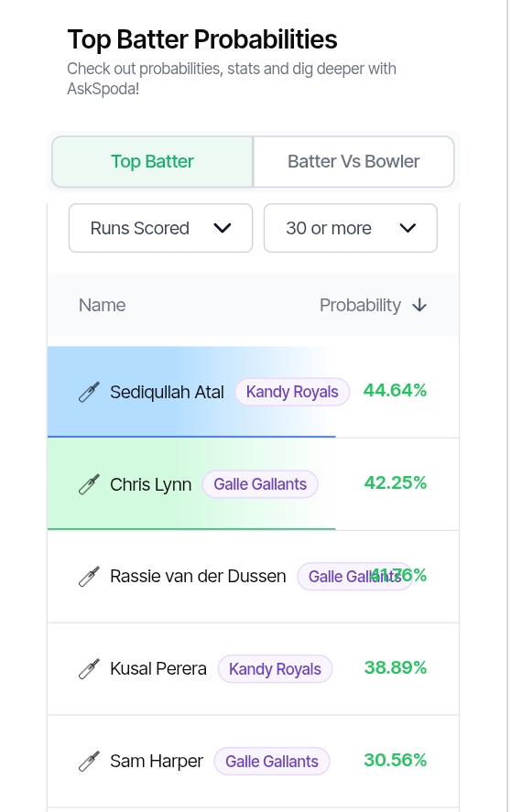
Task: Select the Rassie van der Dussen row
Action: (253, 577)
